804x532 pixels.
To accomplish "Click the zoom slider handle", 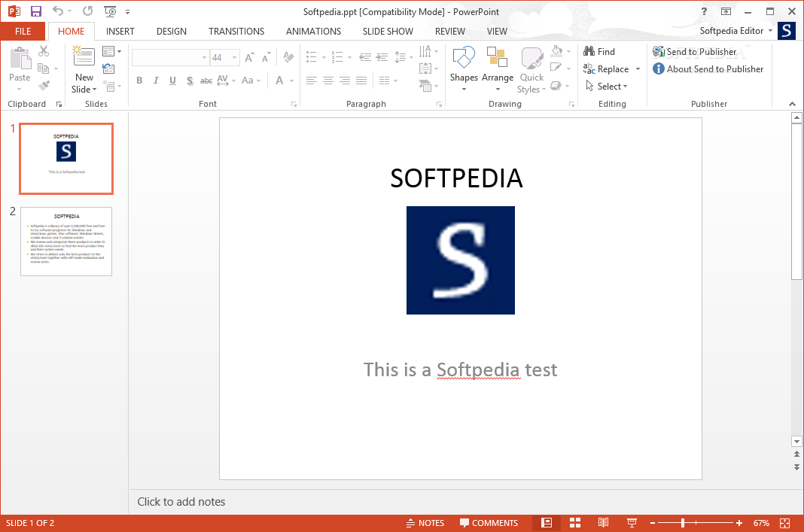I will [683, 523].
